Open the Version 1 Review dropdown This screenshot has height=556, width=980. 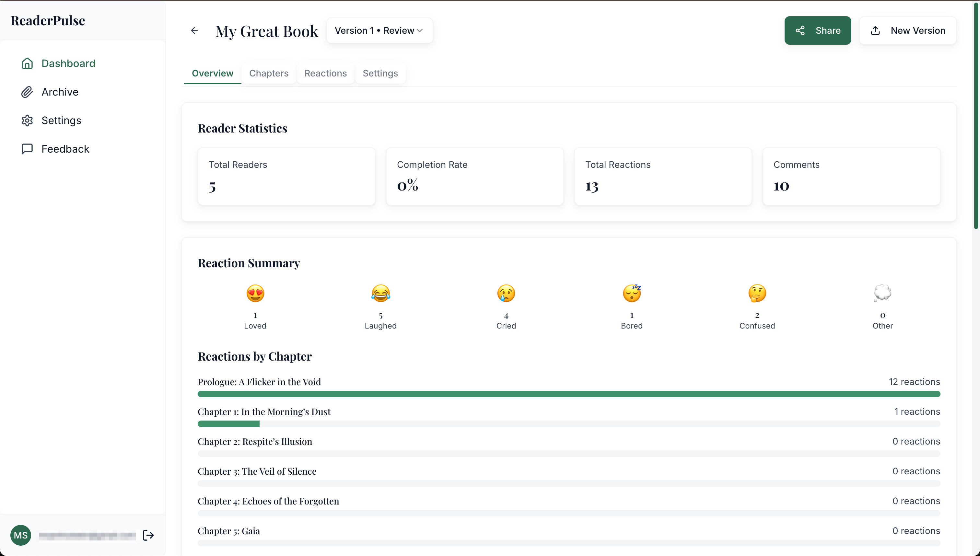tap(379, 30)
